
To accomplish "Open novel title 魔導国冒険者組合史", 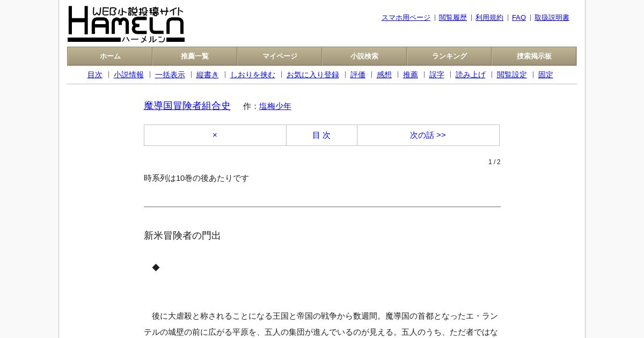I will click(x=187, y=106).
